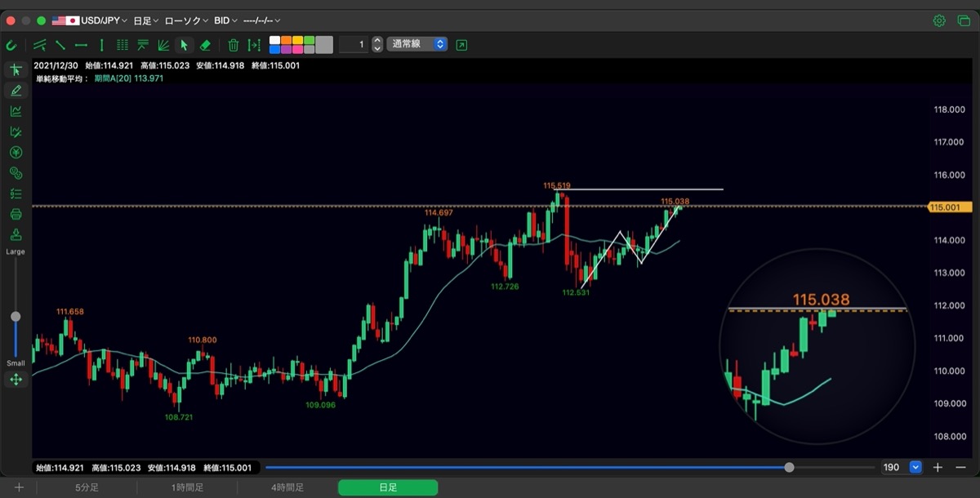The image size is (980, 498).
Task: Click the pop-out arrow icon in toolbar
Action: point(462,45)
